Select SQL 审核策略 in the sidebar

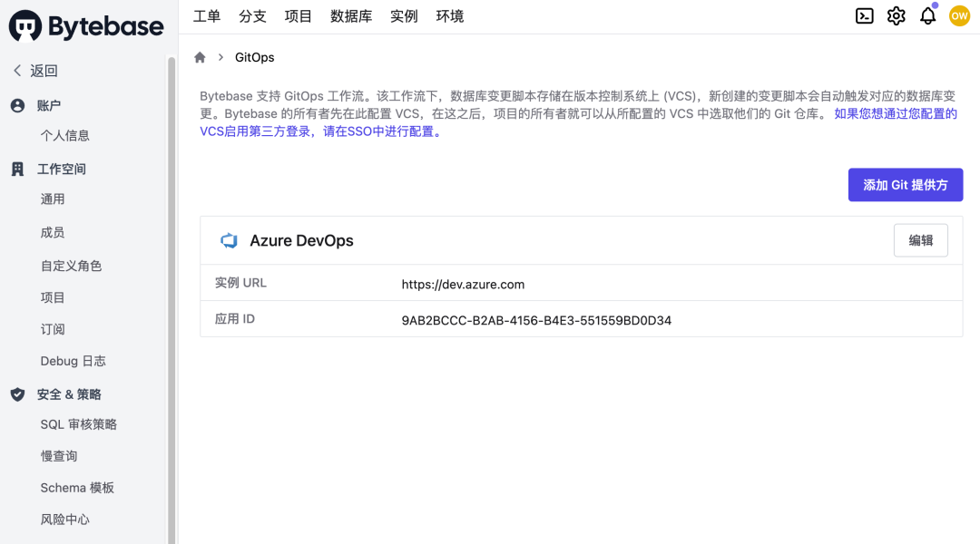coord(79,424)
